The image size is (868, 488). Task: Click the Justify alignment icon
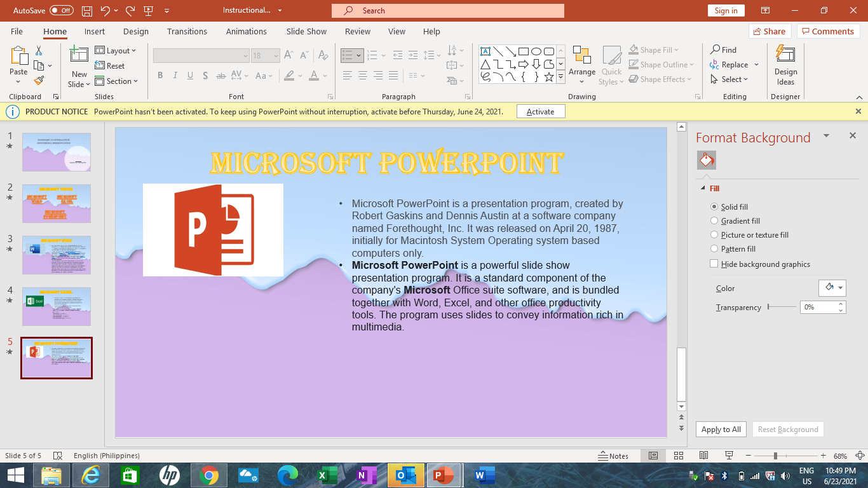pyautogui.click(x=393, y=76)
